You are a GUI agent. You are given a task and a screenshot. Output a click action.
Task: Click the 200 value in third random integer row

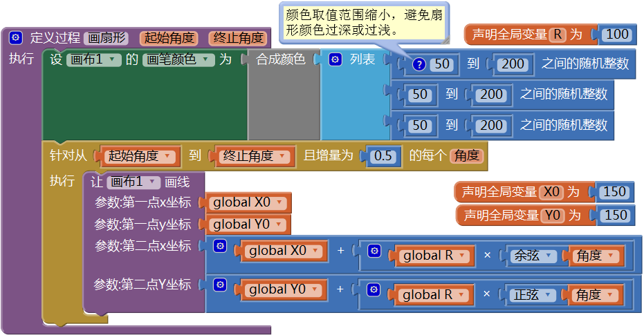pyautogui.click(x=491, y=126)
